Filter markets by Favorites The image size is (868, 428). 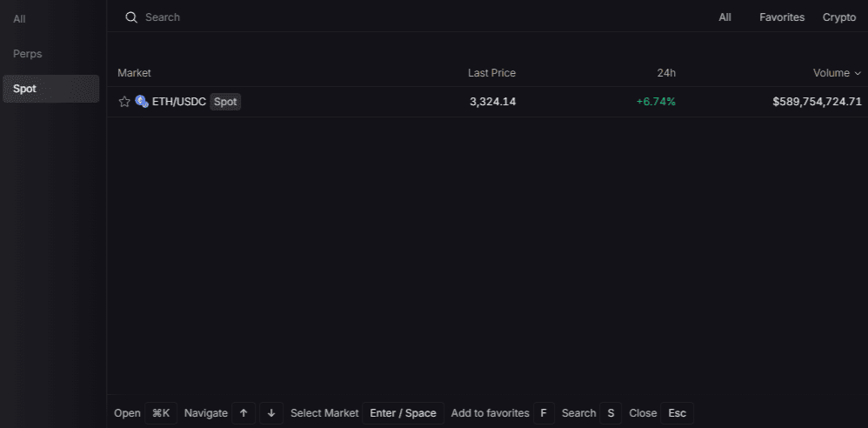coord(782,17)
